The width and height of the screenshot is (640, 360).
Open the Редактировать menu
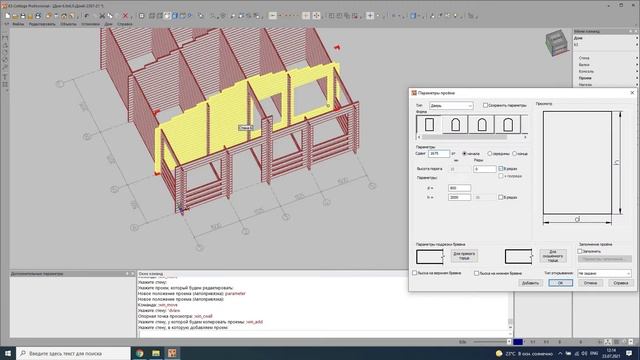[x=42, y=24]
